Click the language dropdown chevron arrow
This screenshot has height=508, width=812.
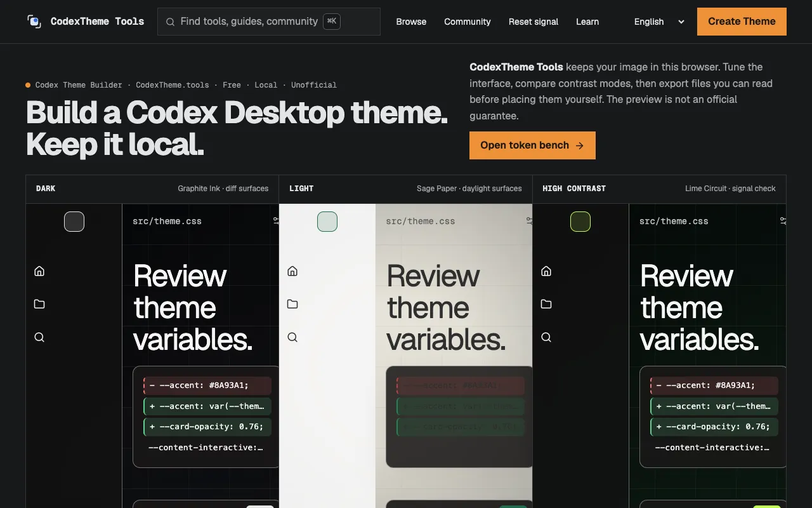point(681,22)
